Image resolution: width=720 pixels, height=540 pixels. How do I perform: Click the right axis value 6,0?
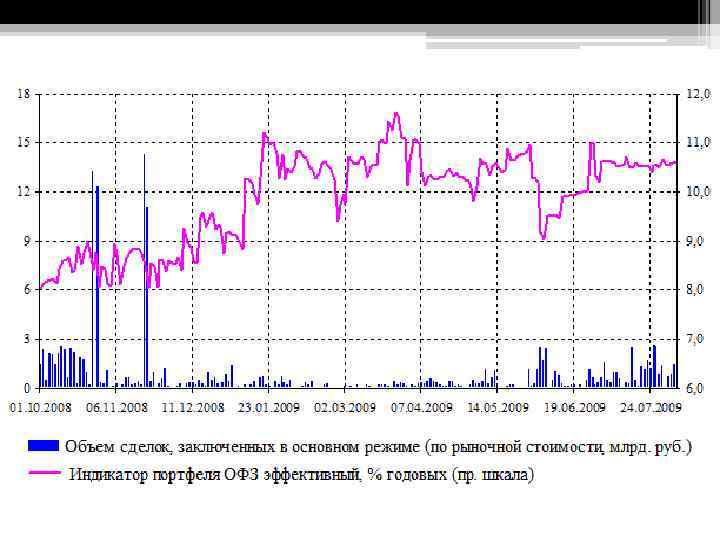point(695,388)
